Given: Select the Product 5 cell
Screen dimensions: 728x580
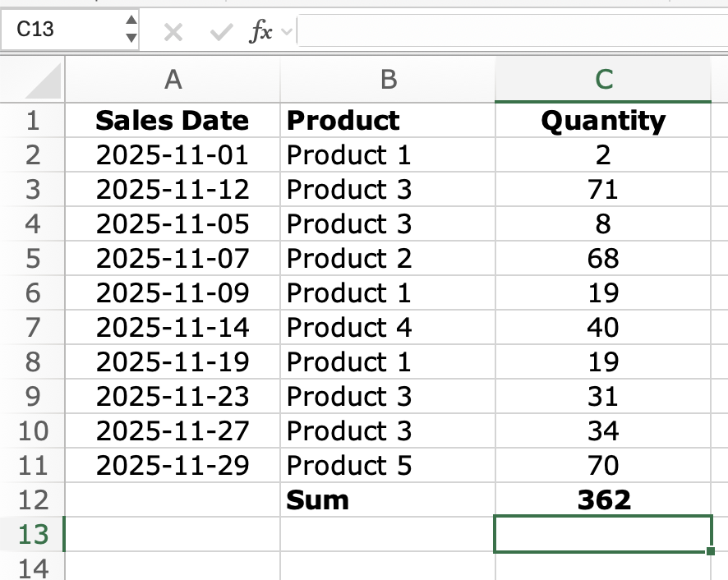Looking at the screenshot, I should 388,466.
